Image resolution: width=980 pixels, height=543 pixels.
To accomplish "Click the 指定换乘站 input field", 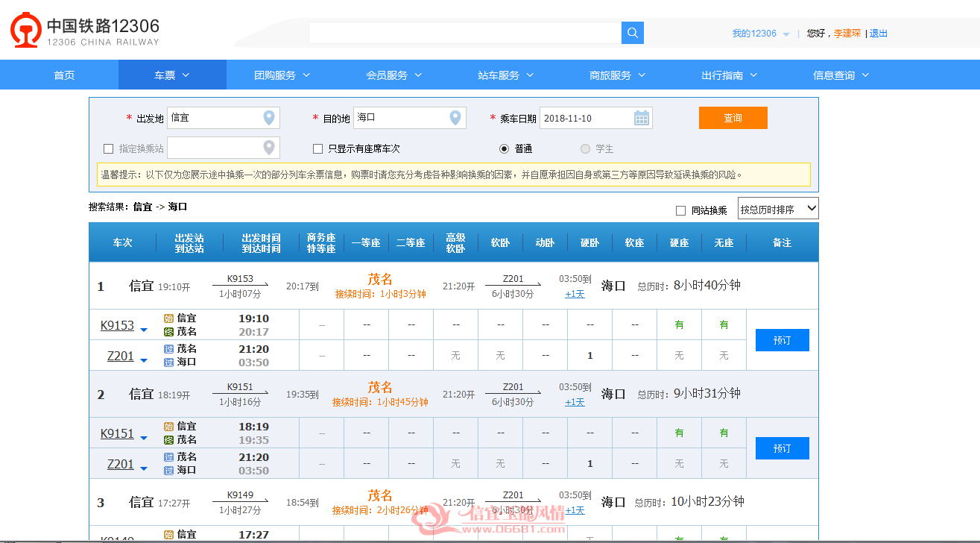I will (224, 148).
